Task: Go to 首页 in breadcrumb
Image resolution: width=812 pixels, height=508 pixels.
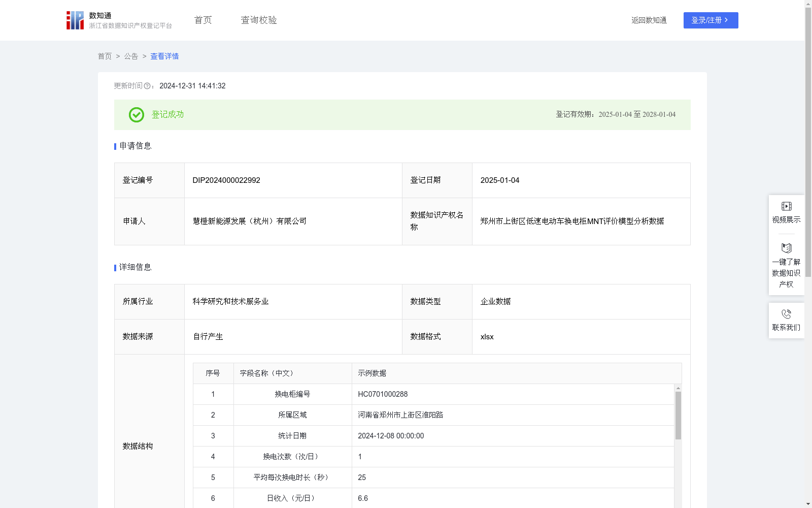Action: tap(105, 56)
